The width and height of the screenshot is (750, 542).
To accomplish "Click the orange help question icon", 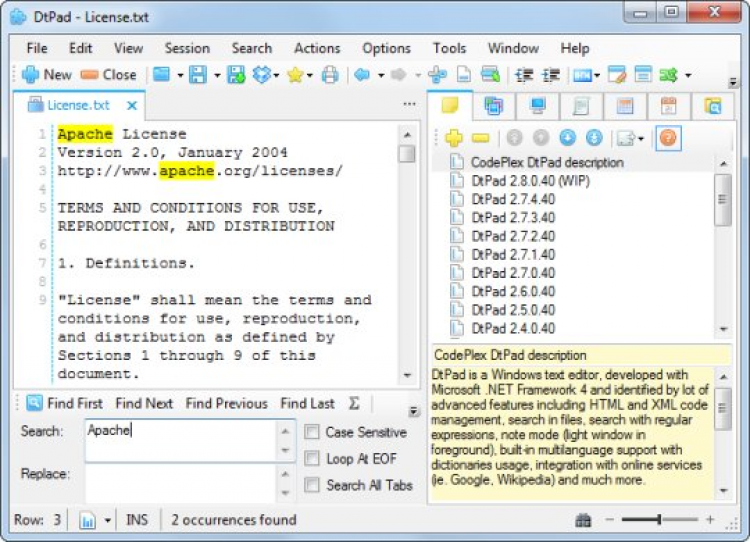I will coord(668,138).
